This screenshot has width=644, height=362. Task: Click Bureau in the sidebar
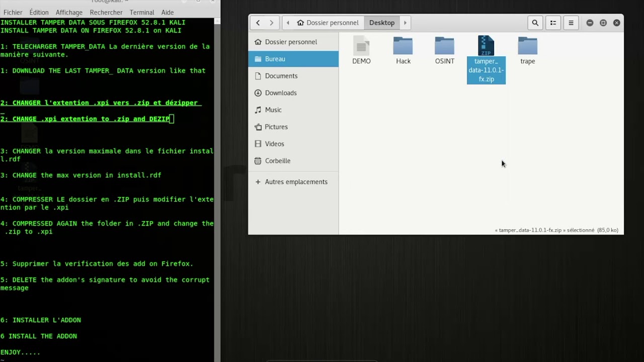(x=275, y=59)
